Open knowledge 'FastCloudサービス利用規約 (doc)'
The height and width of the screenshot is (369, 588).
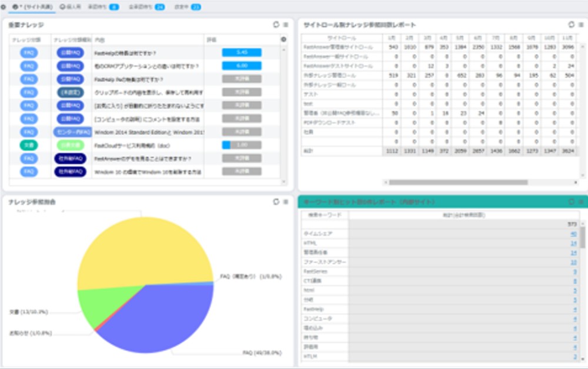132,145
